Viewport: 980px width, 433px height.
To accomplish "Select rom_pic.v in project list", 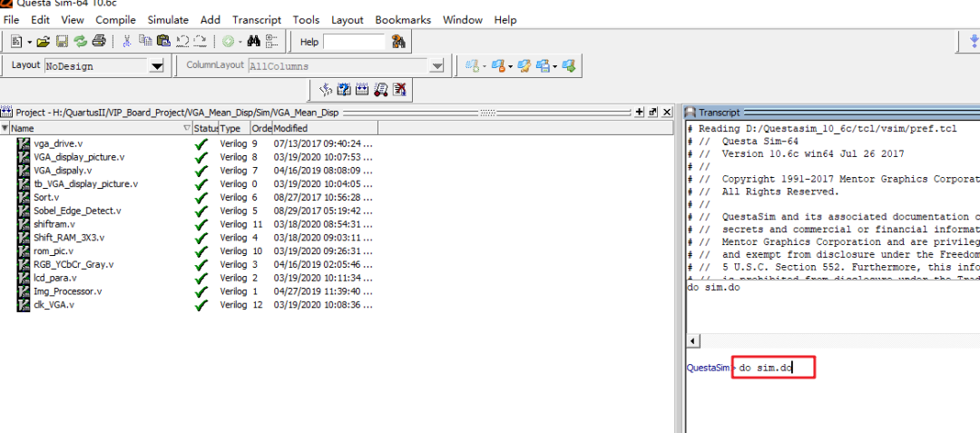I will click(54, 251).
